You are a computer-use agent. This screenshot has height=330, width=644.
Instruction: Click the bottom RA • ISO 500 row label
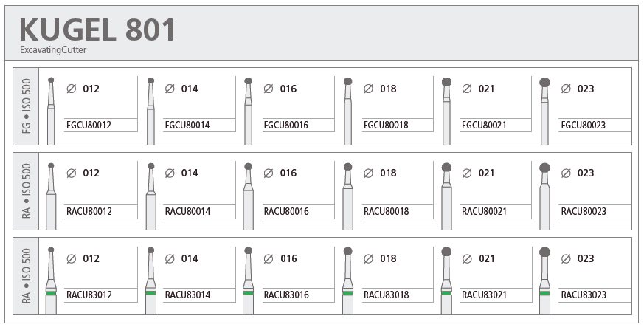(x=27, y=276)
